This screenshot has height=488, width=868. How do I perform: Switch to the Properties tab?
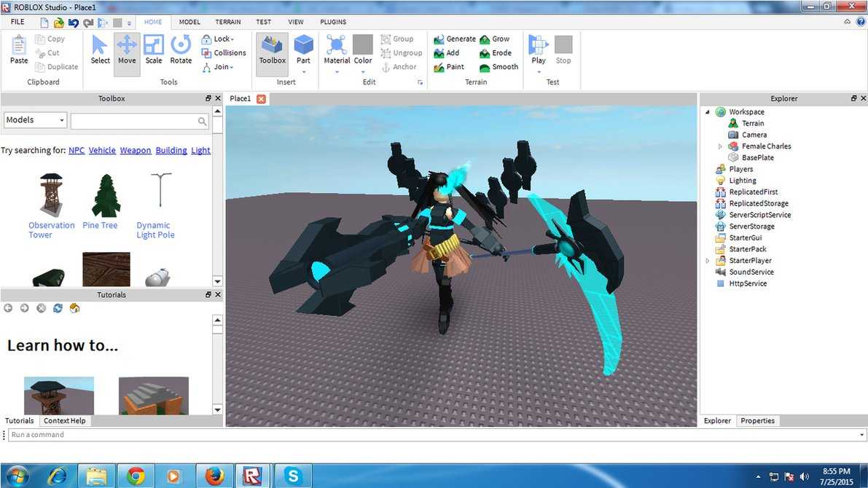757,421
